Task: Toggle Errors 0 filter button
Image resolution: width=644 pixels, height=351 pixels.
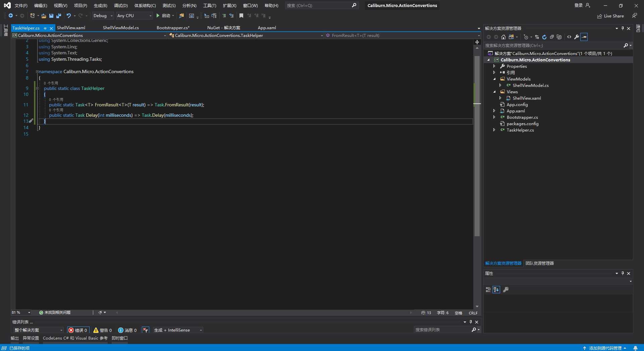Action: coord(78,330)
